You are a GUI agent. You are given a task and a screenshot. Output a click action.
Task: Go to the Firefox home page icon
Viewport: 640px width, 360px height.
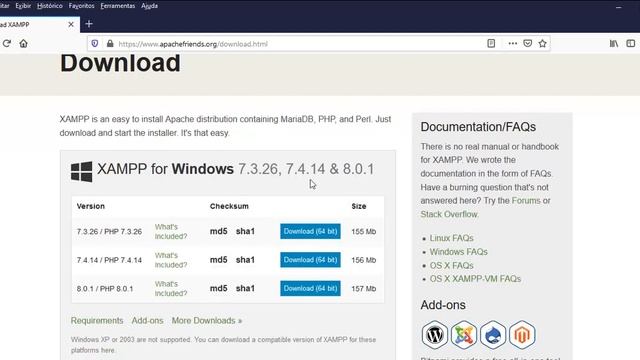[23, 43]
